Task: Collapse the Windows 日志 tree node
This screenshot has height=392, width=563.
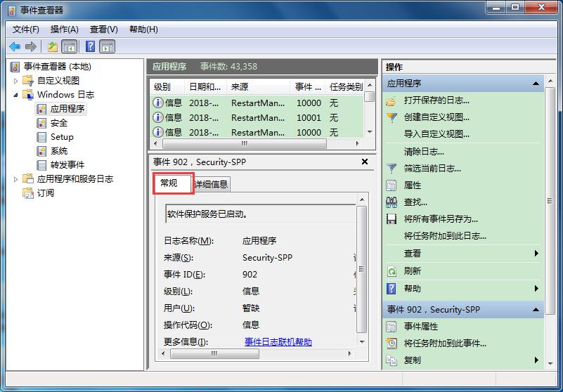Action: pyautogui.click(x=16, y=95)
